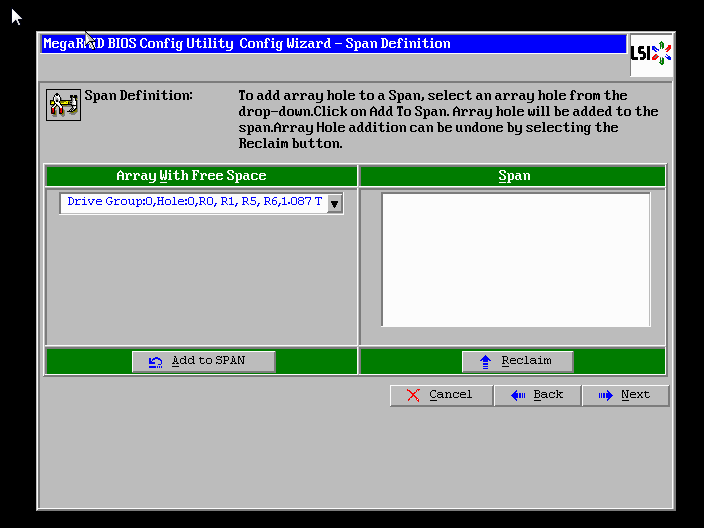This screenshot has height=528, width=704.
Task: Click inside the empty Span list box
Action: click(x=516, y=260)
